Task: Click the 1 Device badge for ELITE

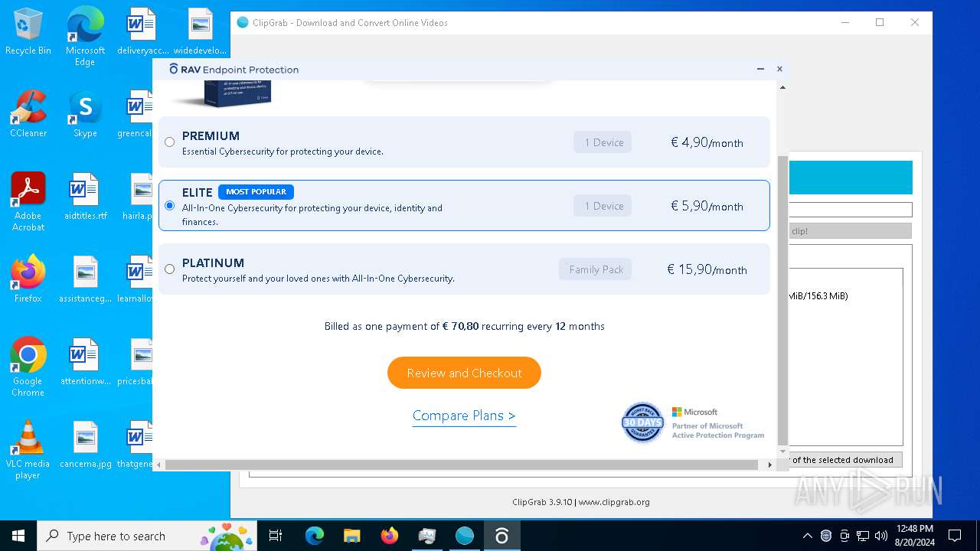Action: point(603,206)
